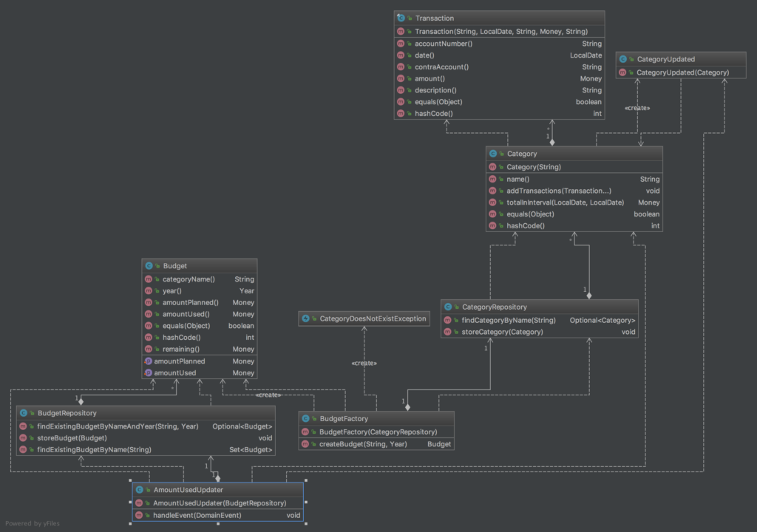Click amountPlanned() method in Budget
The height and width of the screenshot is (532, 757).
point(200,302)
